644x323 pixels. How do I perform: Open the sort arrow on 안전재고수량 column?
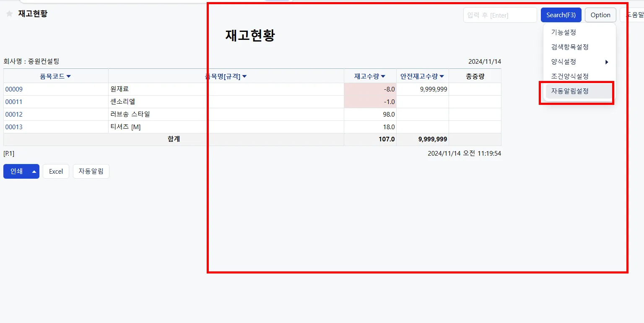[441, 76]
